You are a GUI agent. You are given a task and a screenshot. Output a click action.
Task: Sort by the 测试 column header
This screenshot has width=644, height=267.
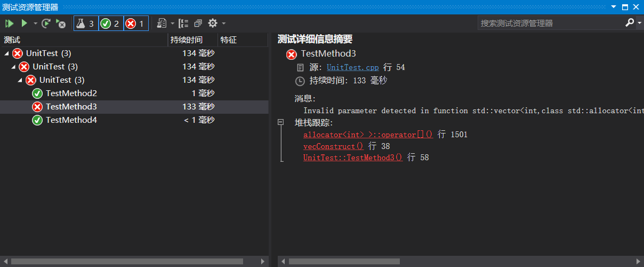click(x=84, y=40)
